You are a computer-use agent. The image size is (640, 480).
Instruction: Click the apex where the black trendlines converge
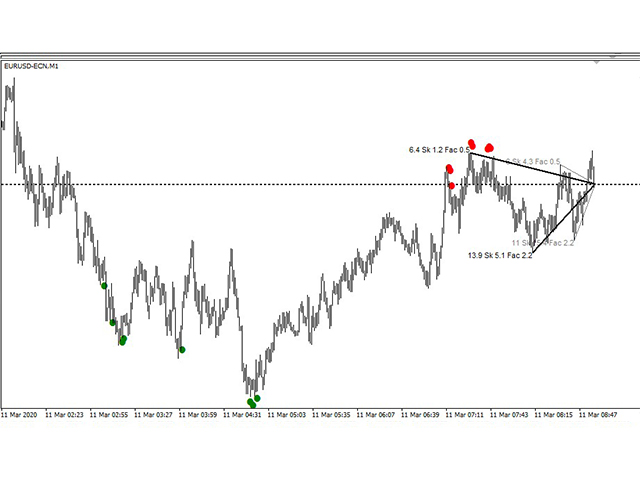tap(594, 184)
